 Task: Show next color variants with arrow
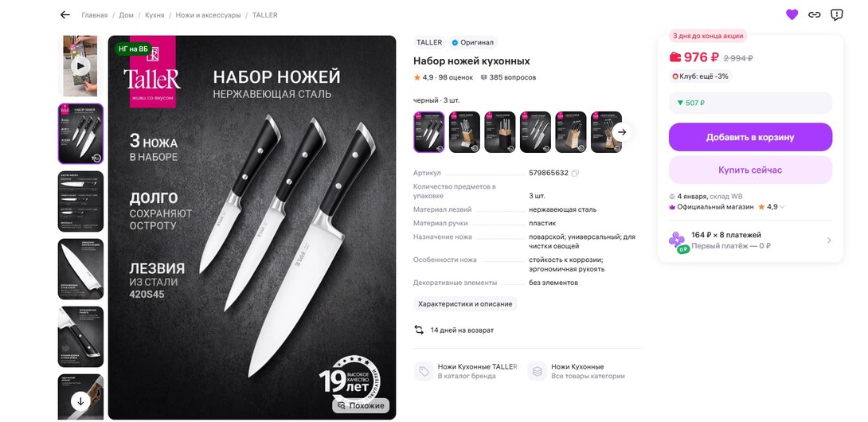click(622, 132)
